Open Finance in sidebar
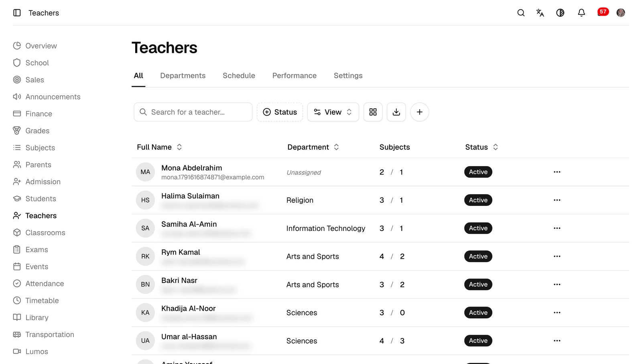The width and height of the screenshot is (642, 364). click(x=33, y=114)
